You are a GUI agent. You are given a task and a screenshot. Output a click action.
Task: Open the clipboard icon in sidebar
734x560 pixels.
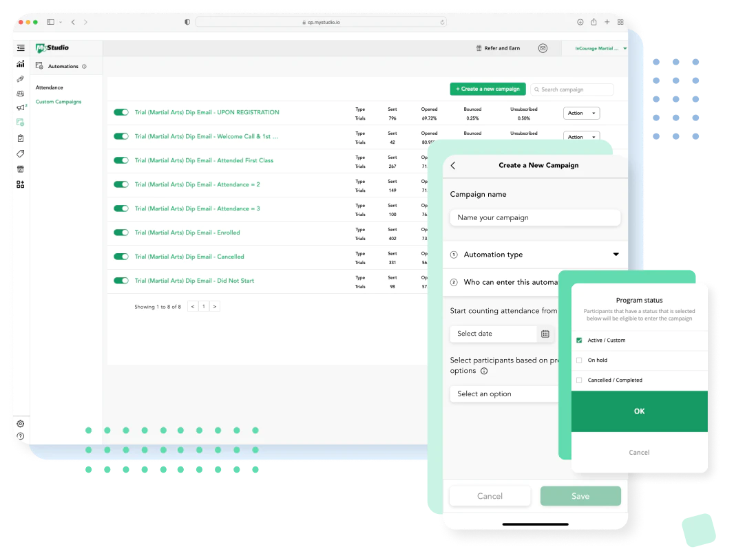point(21,138)
